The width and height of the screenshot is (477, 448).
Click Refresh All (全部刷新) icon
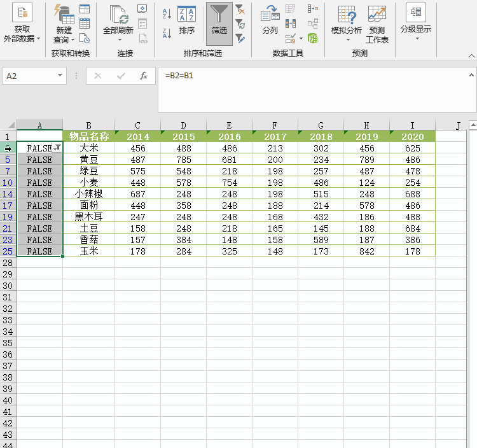[118, 19]
